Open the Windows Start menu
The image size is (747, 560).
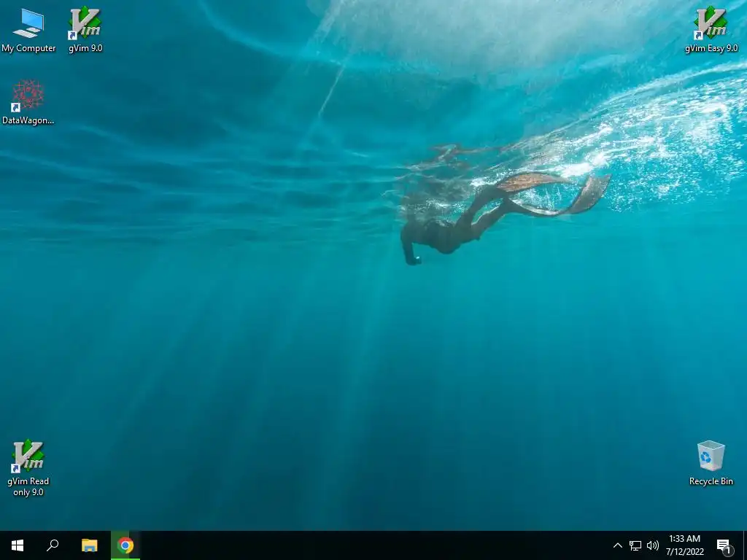point(18,545)
